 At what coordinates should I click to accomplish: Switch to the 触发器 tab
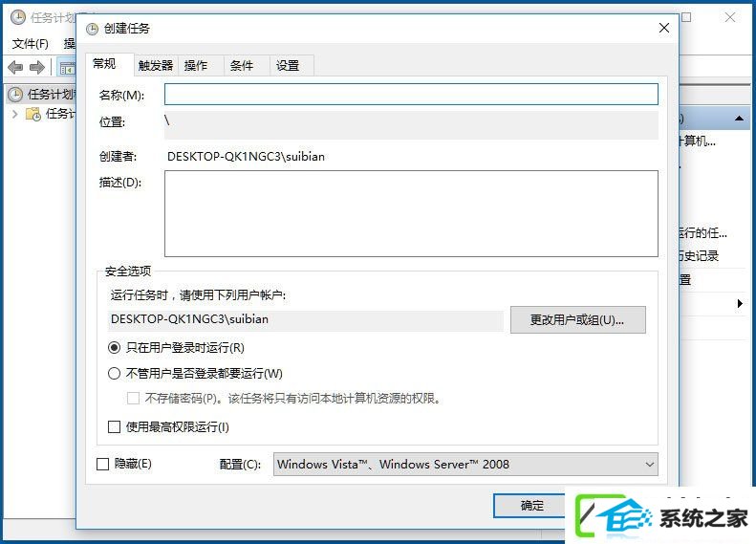[155, 66]
